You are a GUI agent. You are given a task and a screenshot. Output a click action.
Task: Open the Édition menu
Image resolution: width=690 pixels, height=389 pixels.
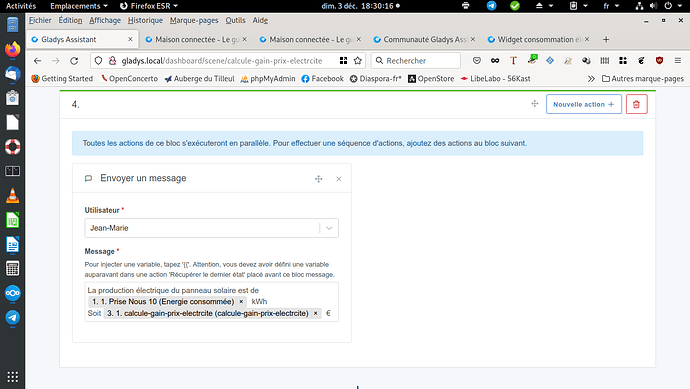tap(70, 20)
